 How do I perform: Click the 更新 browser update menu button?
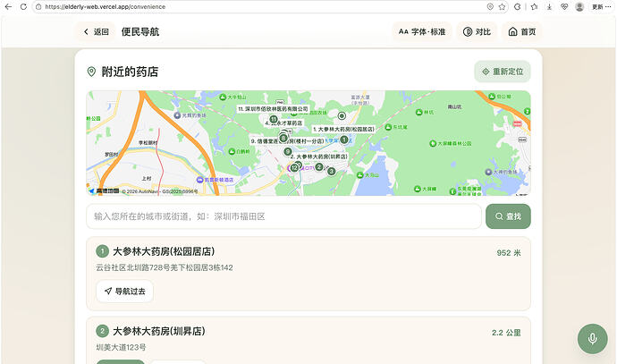601,6
